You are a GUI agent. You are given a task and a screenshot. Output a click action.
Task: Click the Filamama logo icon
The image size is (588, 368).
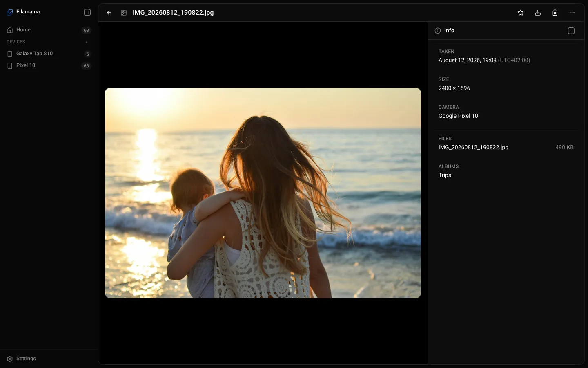pos(10,12)
